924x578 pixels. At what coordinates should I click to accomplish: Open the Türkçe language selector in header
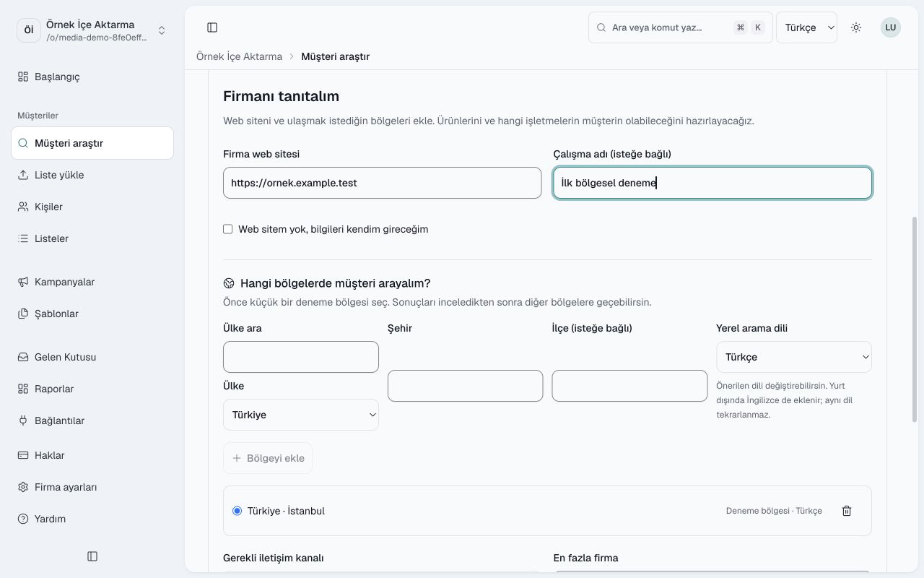pyautogui.click(x=806, y=27)
